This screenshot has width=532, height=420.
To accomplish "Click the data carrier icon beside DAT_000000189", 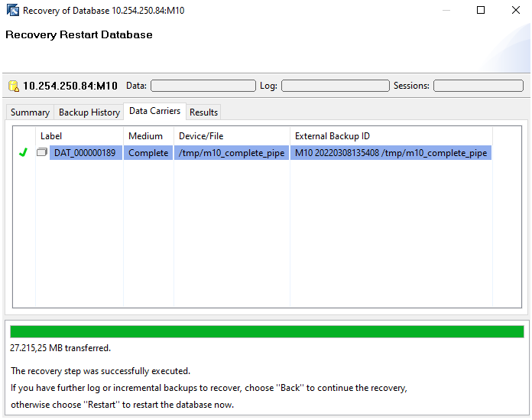I will pos(42,153).
